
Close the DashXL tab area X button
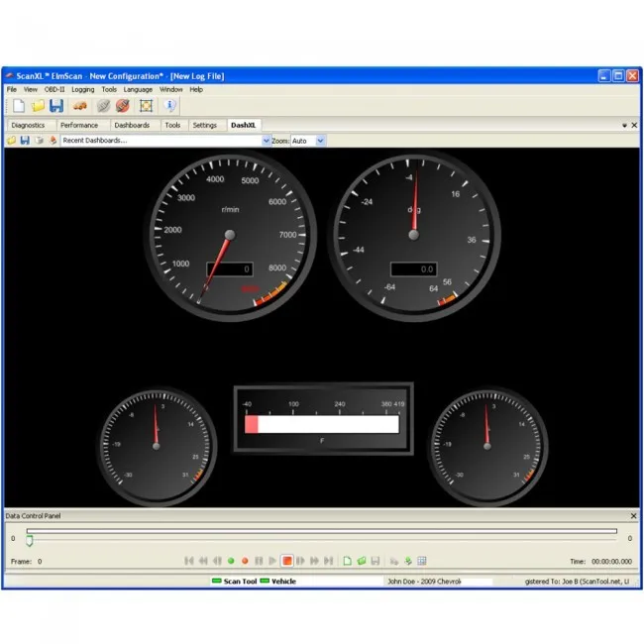pos(634,125)
